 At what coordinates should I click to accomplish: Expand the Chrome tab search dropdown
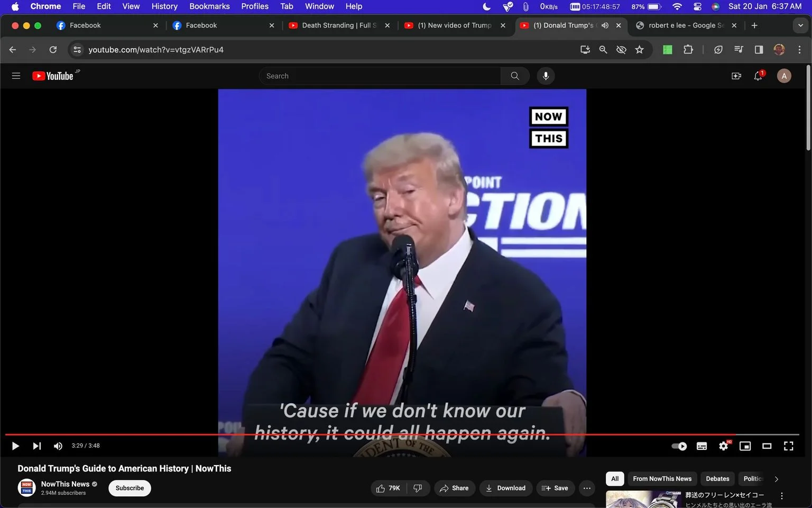tap(800, 25)
